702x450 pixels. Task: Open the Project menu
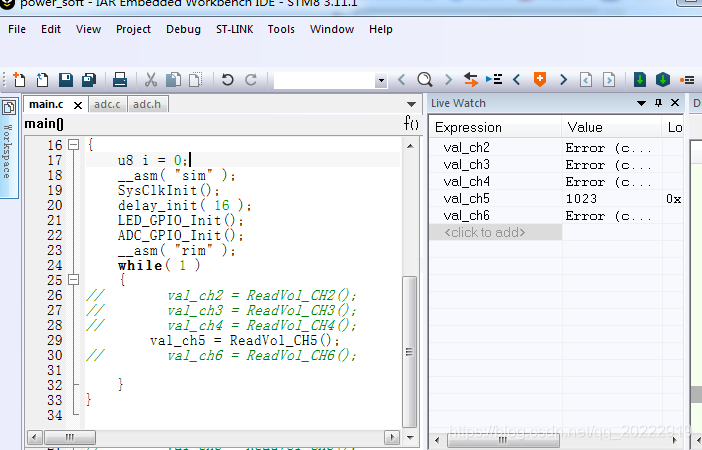133,29
